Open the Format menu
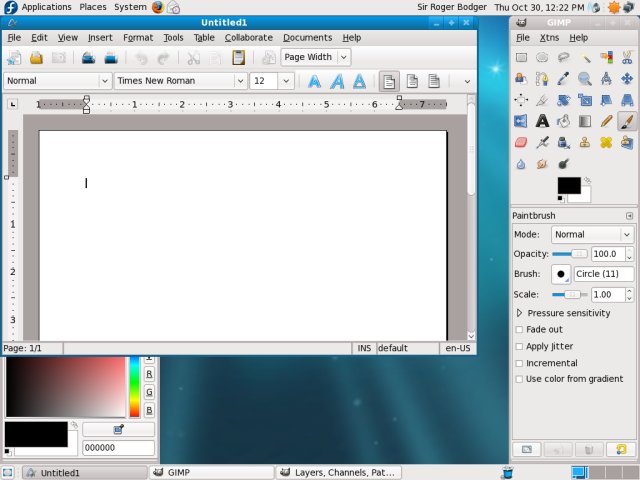 point(138,38)
